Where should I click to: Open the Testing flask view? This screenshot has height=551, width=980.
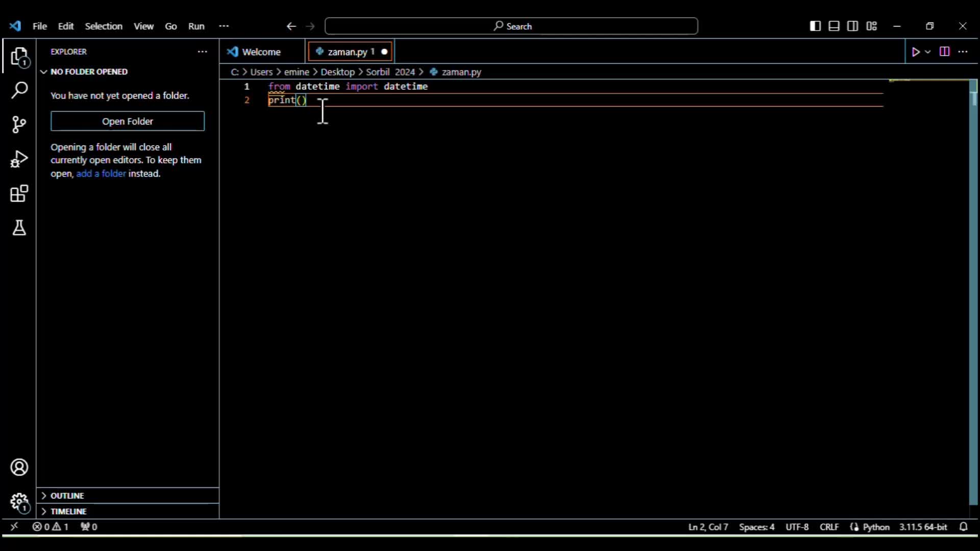pos(19,228)
